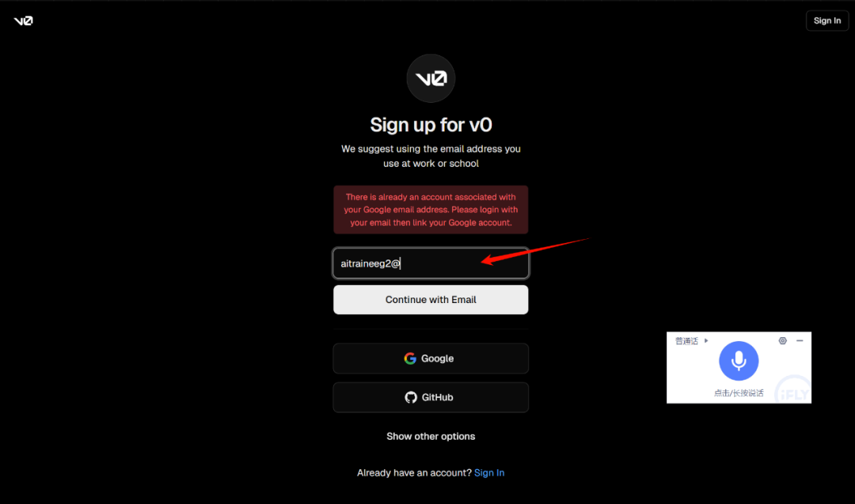Click the "Sign up for v0" heading
This screenshot has height=504, width=855.
point(431,125)
